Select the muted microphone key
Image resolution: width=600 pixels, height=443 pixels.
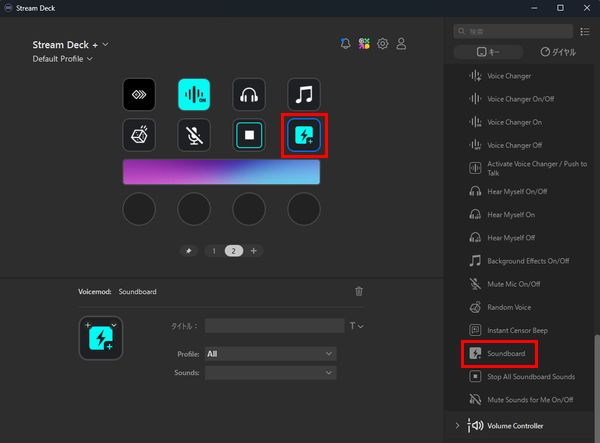point(194,135)
